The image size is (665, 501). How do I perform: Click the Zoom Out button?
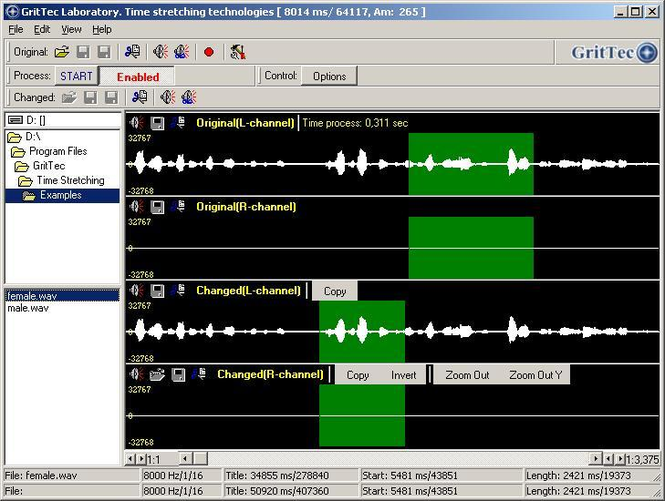(467, 375)
